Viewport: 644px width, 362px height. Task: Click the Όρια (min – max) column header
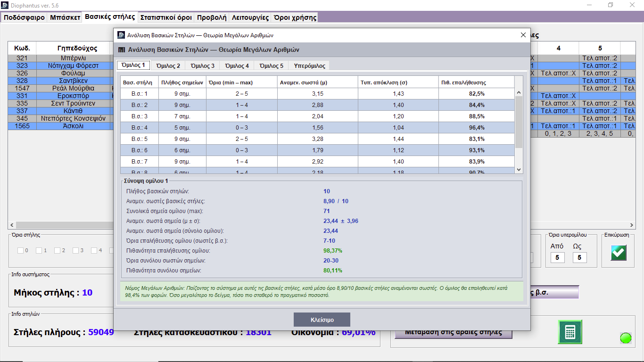[x=242, y=82]
